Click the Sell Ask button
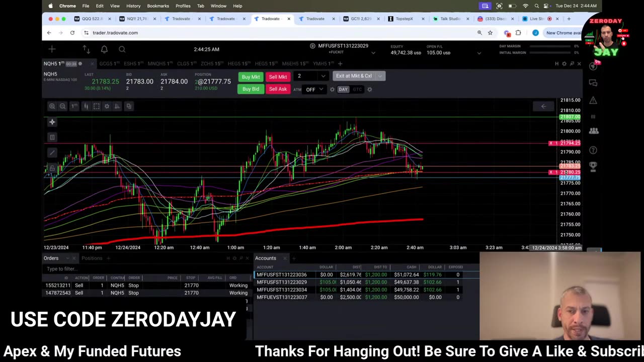The height and width of the screenshot is (362, 644). coord(278,89)
